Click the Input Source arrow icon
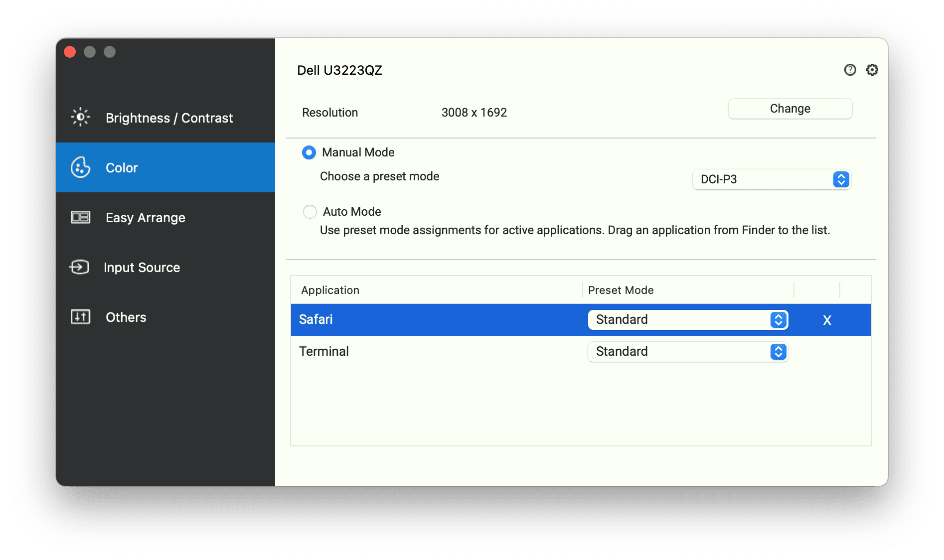The image size is (944, 560). (79, 267)
